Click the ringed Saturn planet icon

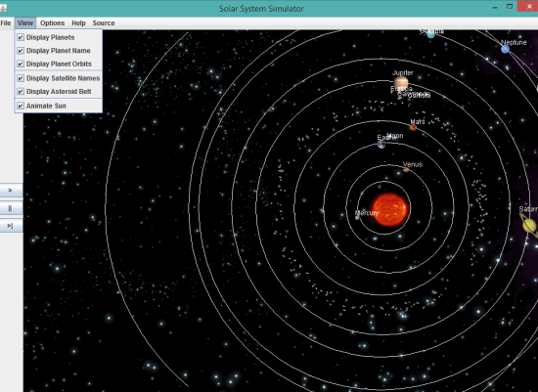529,226
